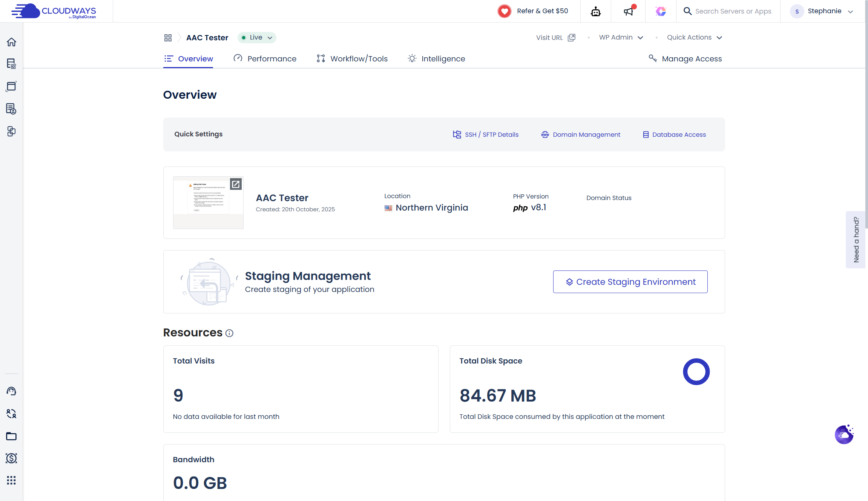Select the Servers icon in the sidebar

point(11,64)
